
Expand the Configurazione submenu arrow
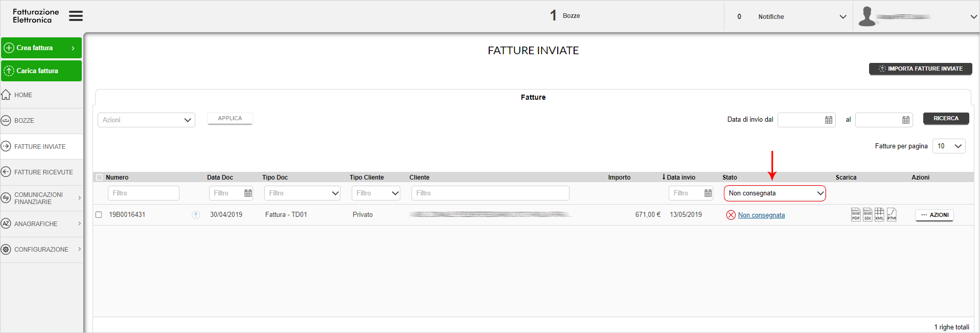coord(79,249)
